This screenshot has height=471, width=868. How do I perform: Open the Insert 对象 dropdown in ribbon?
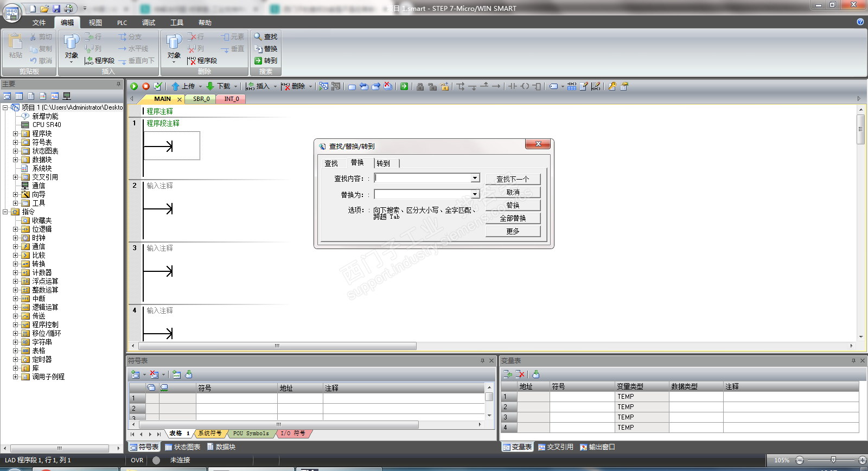[71, 62]
